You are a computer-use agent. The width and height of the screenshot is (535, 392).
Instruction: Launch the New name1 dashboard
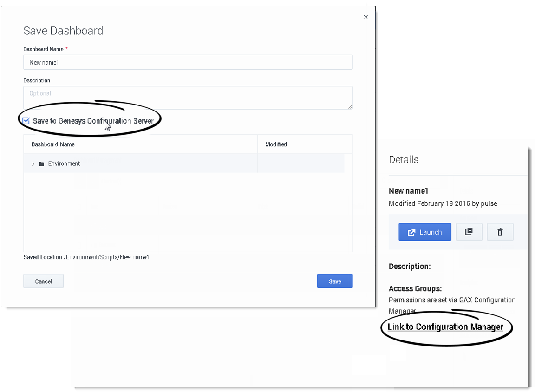[x=425, y=232]
